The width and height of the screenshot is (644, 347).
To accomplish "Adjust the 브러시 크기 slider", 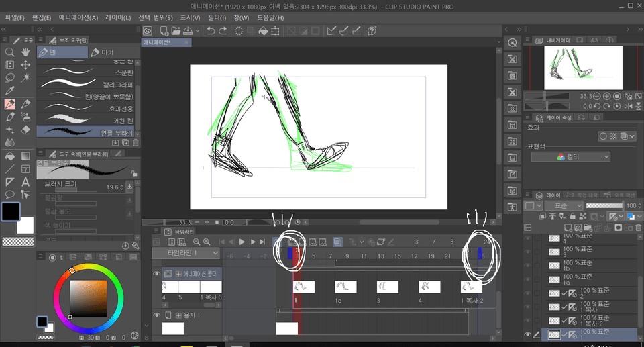I will [x=76, y=190].
